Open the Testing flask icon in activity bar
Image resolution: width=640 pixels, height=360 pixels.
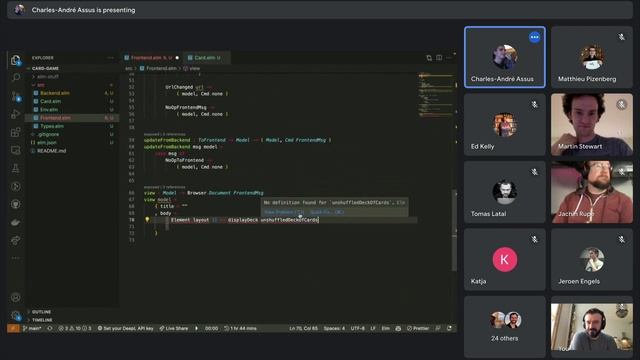pos(16,168)
